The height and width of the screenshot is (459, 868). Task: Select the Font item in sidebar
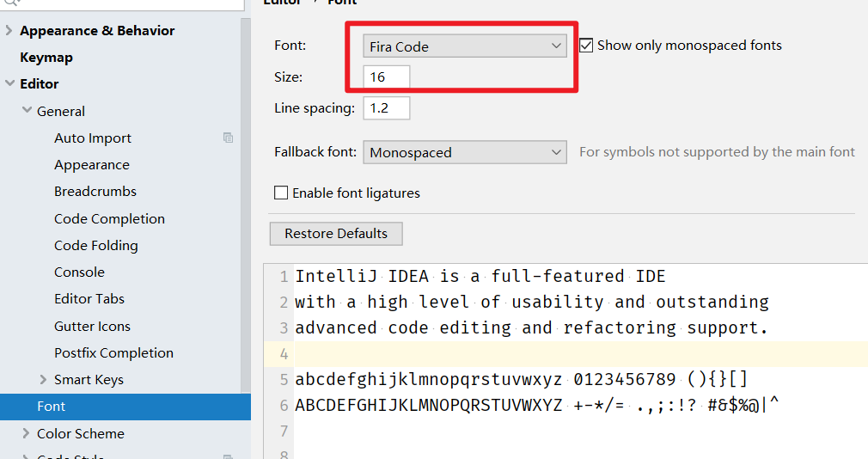coord(125,407)
